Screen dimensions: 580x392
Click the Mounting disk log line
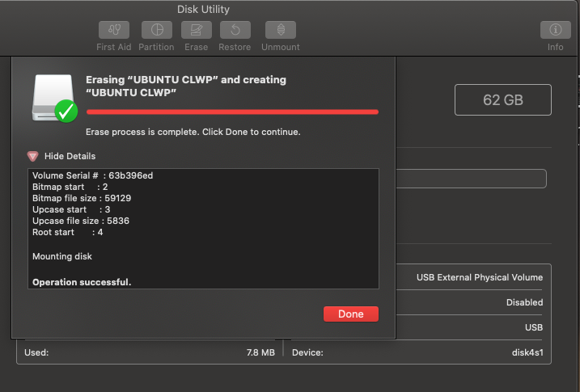coord(62,256)
